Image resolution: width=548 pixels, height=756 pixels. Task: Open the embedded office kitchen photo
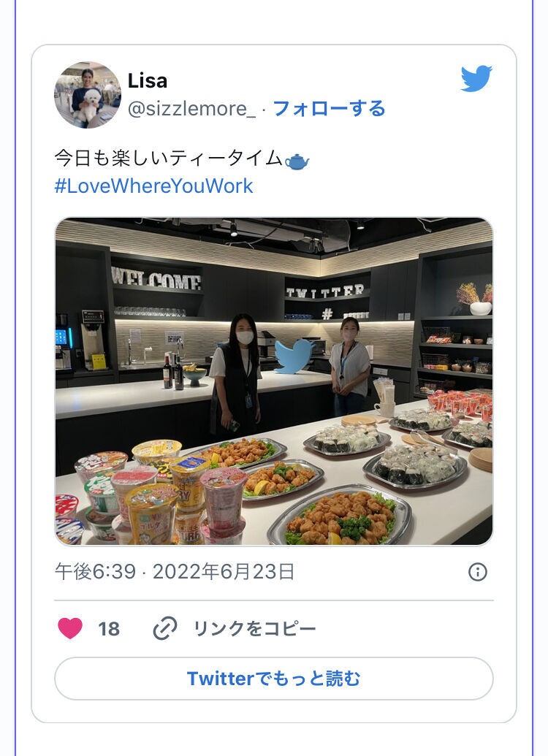274,381
